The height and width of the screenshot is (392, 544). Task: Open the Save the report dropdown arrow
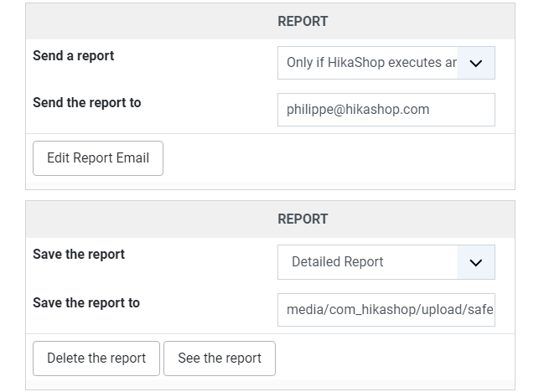pos(475,262)
